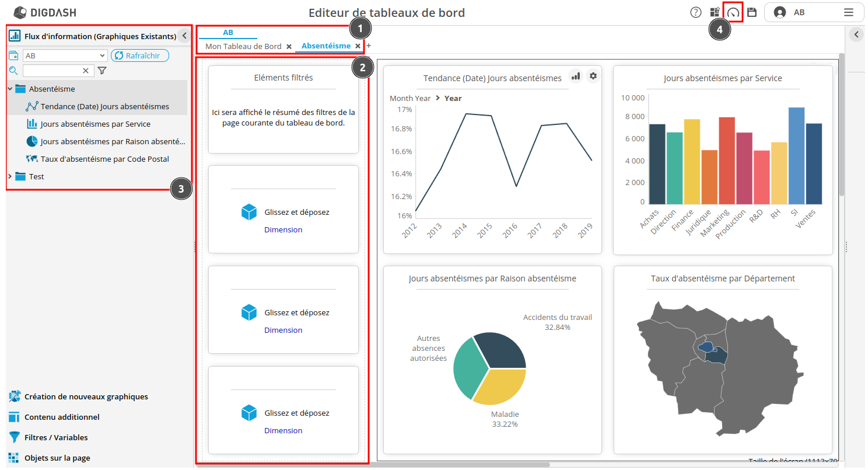The height and width of the screenshot is (470, 868).
Task: Open the dashboard preview gauge icon
Action: tap(733, 12)
